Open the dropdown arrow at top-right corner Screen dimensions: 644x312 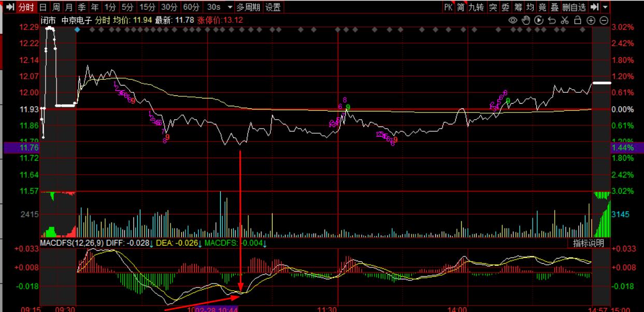point(606,7)
